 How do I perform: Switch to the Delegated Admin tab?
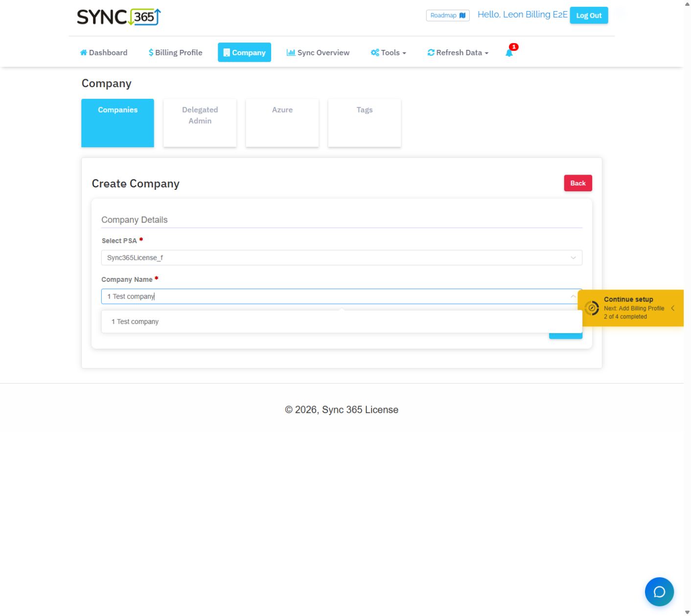200,123
